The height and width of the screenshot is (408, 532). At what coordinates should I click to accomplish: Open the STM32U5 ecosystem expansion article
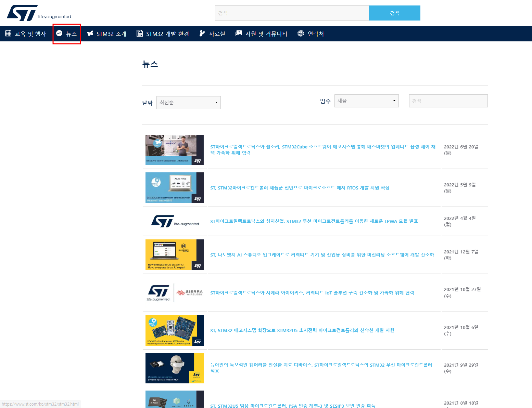tap(302, 330)
